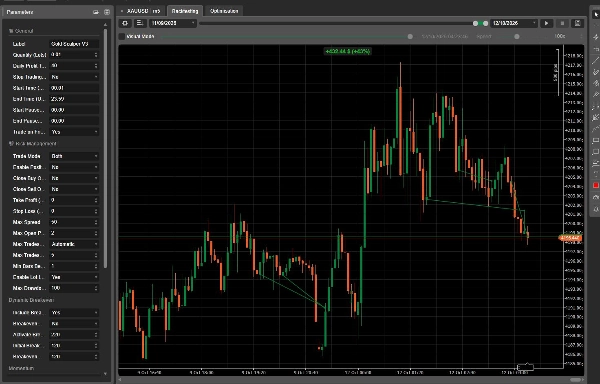
Task: Open Enable Profit dropdown set to No
Action: (74, 167)
